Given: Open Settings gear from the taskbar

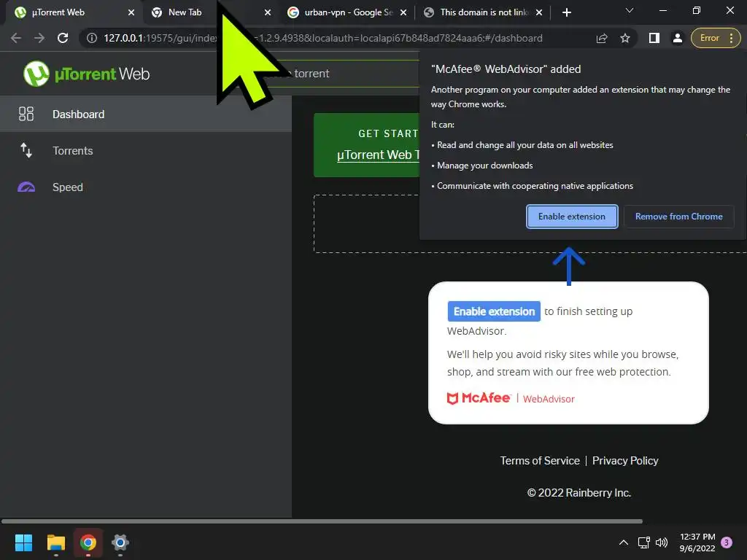Looking at the screenshot, I should [x=120, y=542].
